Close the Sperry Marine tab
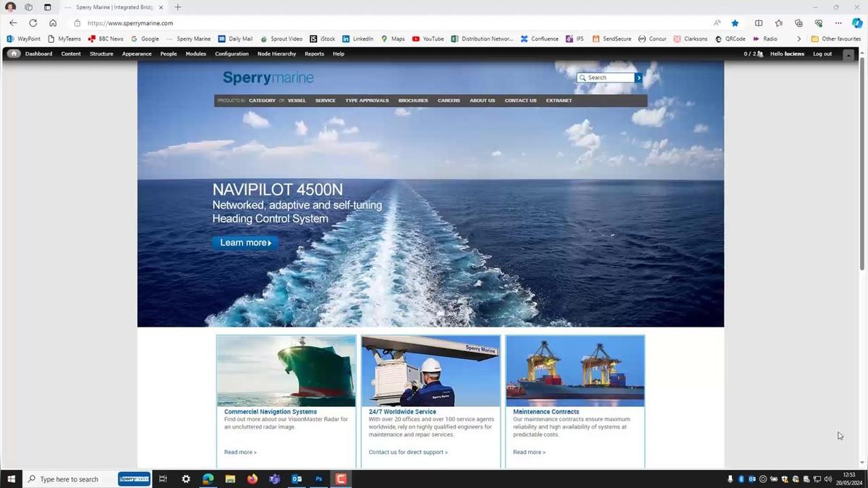 161,7
